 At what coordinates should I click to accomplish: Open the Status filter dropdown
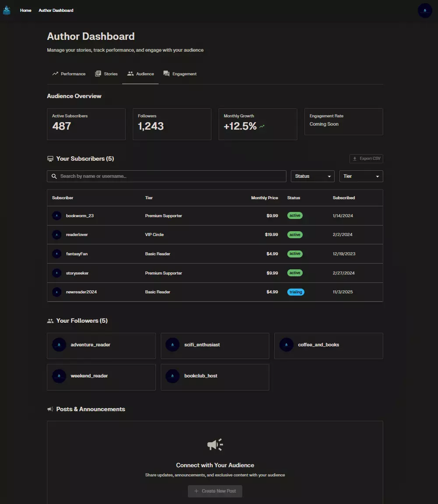(312, 176)
